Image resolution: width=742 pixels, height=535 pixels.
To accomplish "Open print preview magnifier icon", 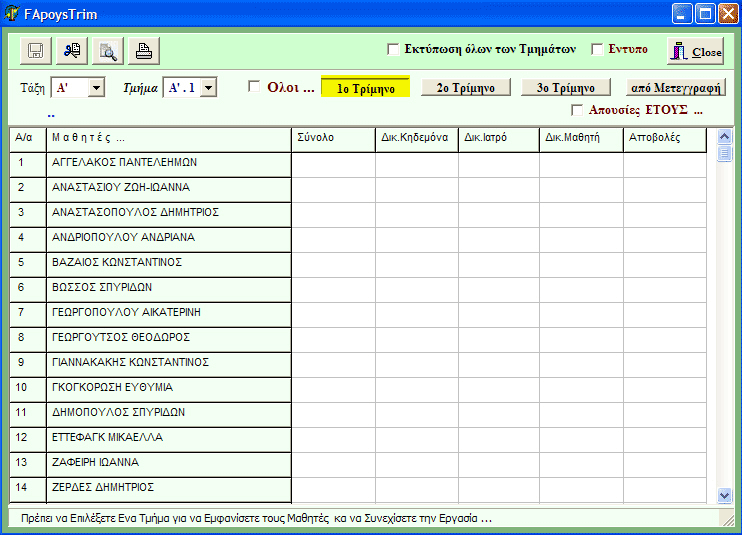I will pos(108,51).
